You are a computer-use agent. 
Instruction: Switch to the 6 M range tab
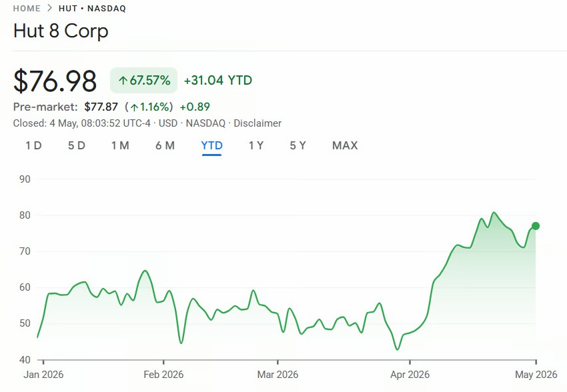165,145
